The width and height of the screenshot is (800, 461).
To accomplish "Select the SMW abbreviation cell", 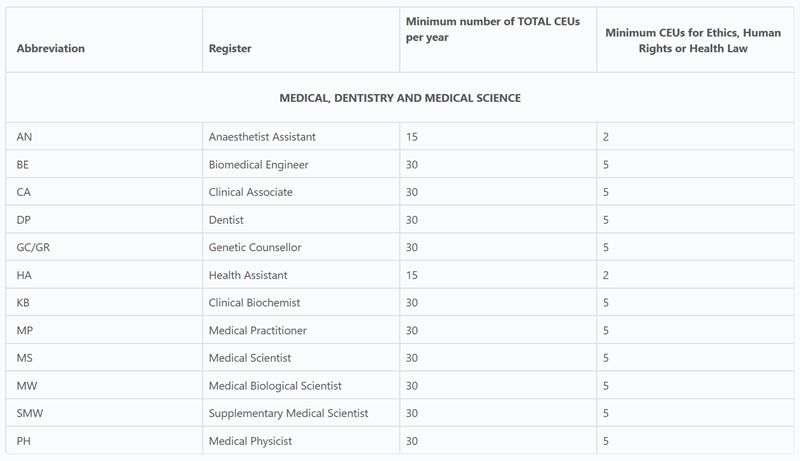I will [30, 413].
